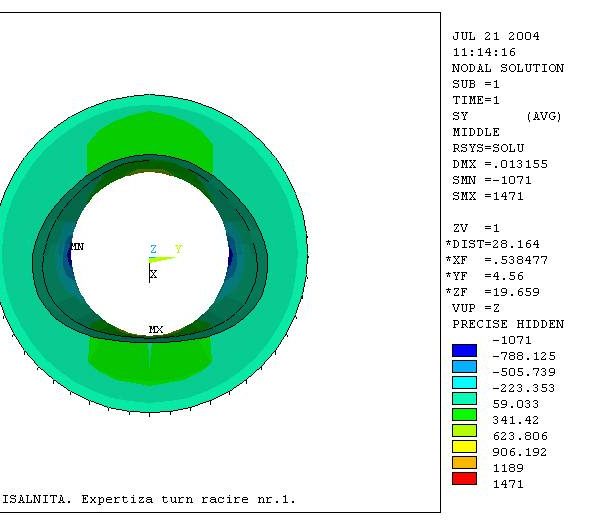Image resolution: width=600 pixels, height=525 pixels.
Task: Choose the bright green legend swatch
Action: [464, 414]
